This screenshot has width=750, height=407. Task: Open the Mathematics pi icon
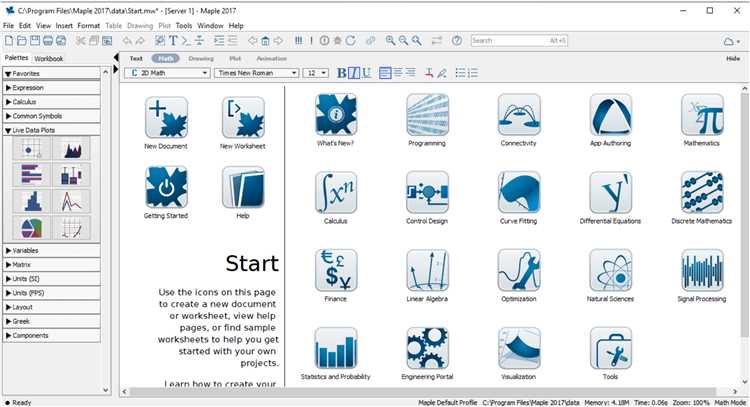click(702, 115)
